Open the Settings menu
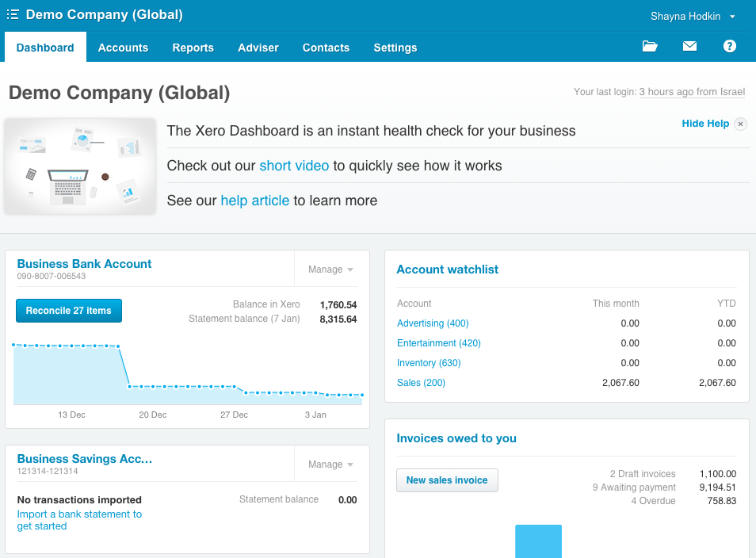The width and height of the screenshot is (756, 558). point(395,48)
